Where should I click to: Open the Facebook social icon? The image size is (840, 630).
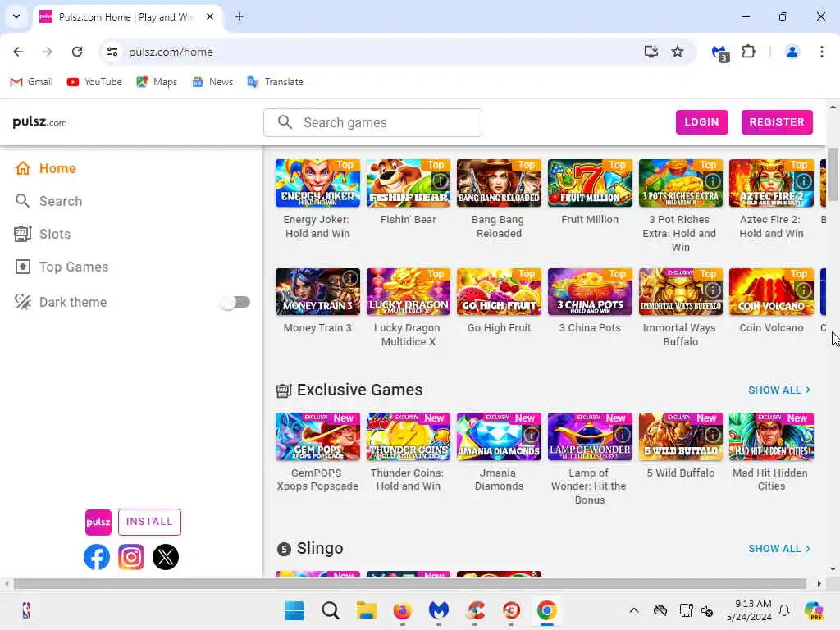coord(97,557)
